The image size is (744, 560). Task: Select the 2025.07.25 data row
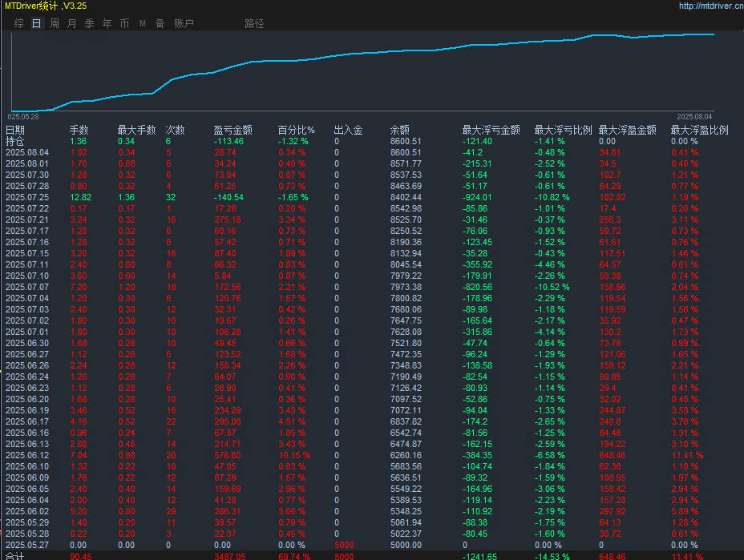27,197
